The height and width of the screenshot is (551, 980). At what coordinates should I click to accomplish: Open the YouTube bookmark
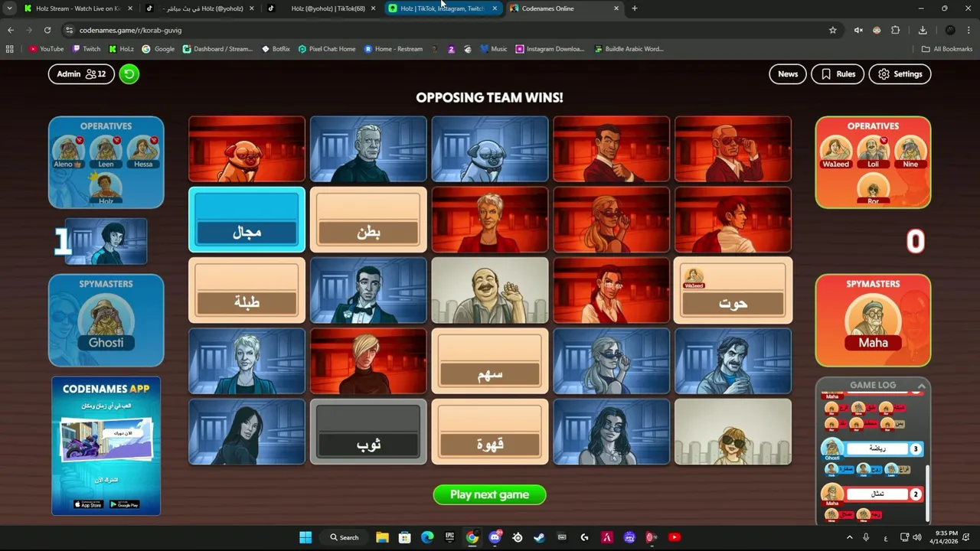point(46,49)
